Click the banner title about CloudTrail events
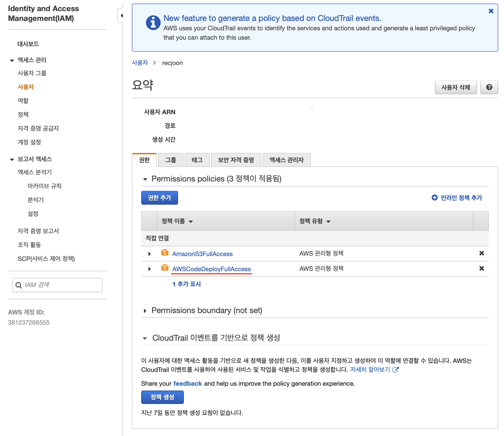 (272, 18)
